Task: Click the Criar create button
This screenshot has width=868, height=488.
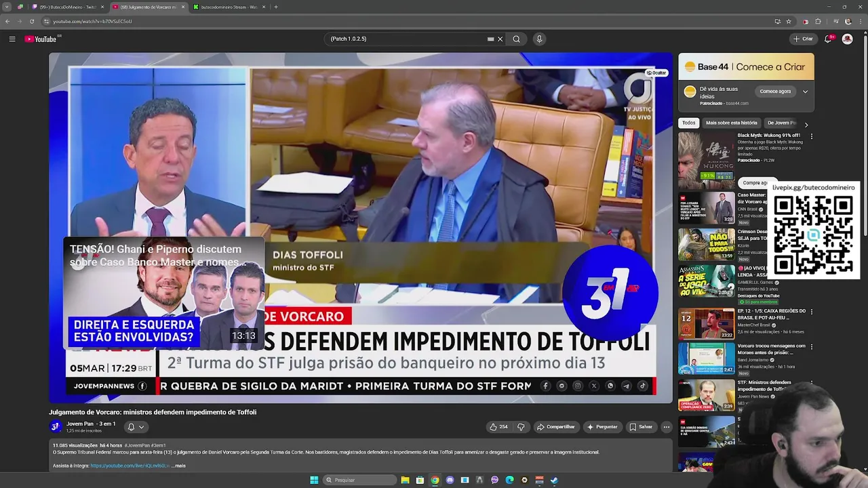Action: [x=803, y=39]
